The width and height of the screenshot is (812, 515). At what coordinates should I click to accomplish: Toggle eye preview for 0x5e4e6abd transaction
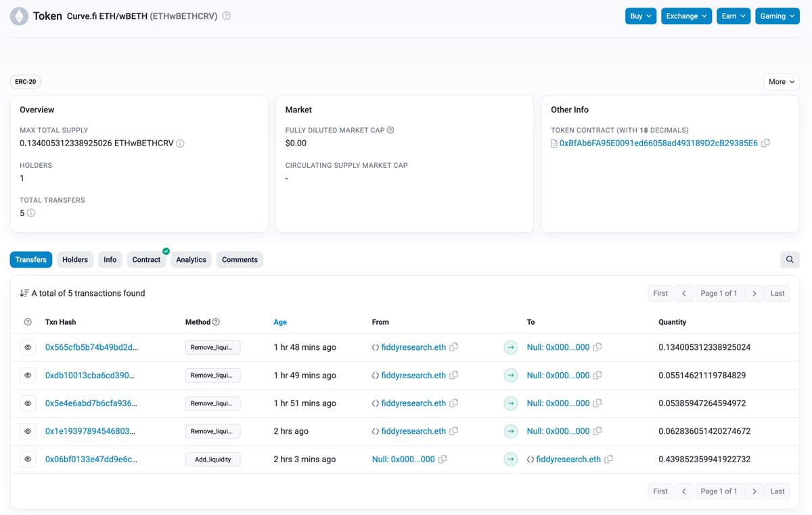[28, 403]
